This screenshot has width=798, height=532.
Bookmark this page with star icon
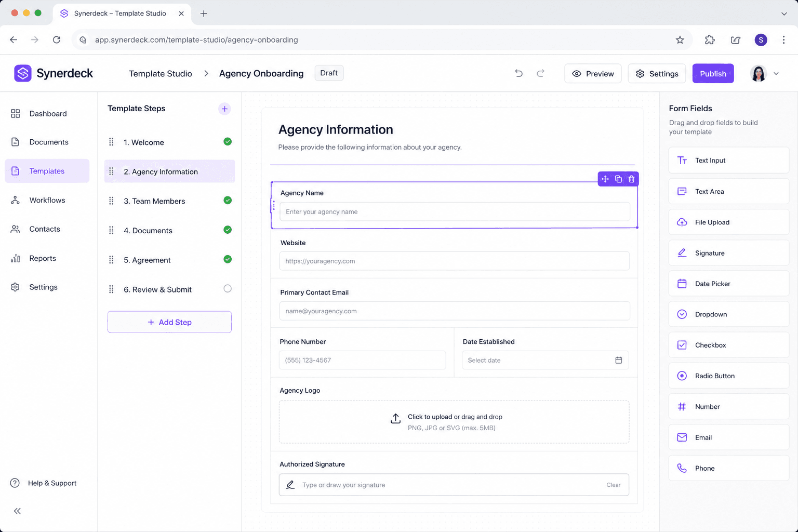point(680,40)
